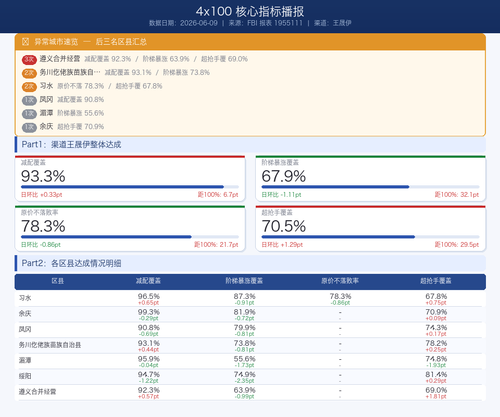Click the "74.3%" cell in the table
This screenshot has height=417, width=500.
[436, 328]
